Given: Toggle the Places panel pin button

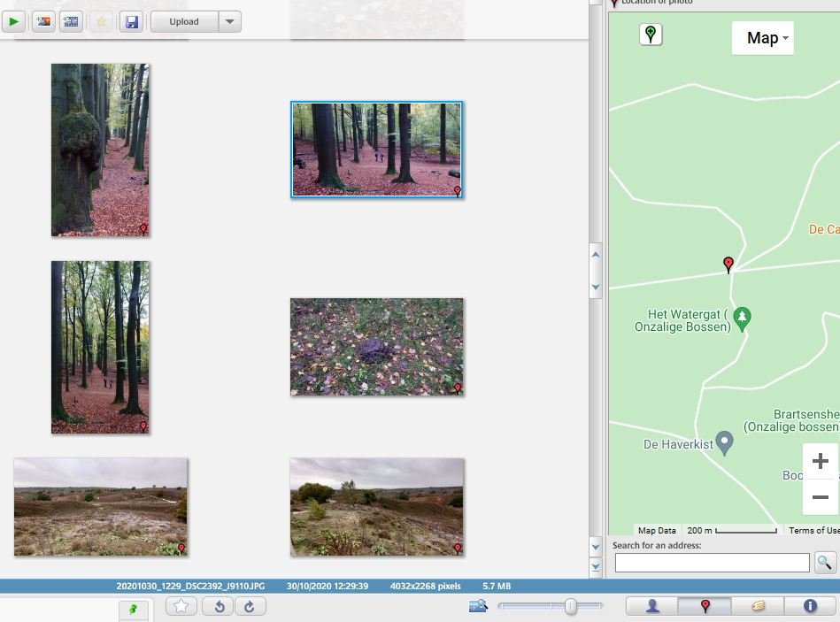Looking at the screenshot, I should click(705, 606).
